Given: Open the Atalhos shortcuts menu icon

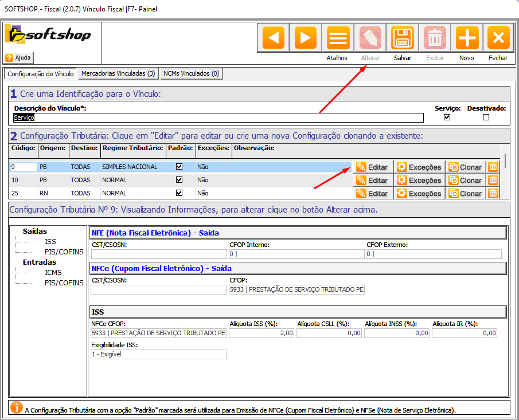Looking at the screenshot, I should click(338, 38).
